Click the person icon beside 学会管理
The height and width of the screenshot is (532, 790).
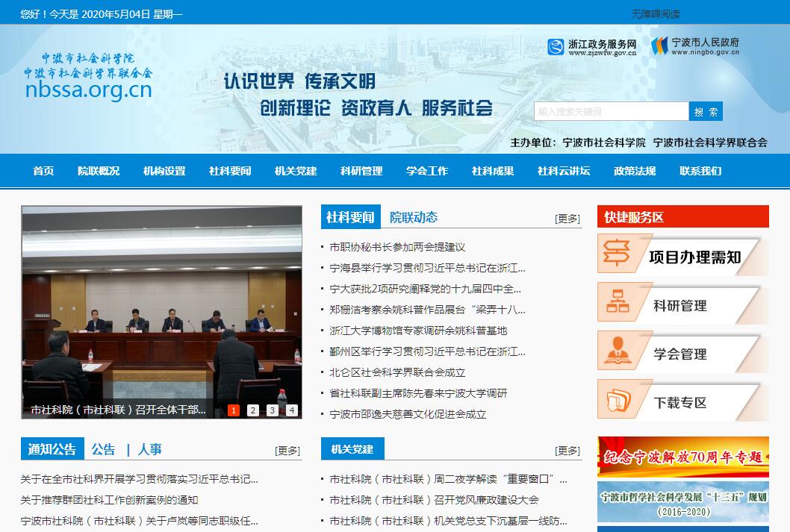617,351
